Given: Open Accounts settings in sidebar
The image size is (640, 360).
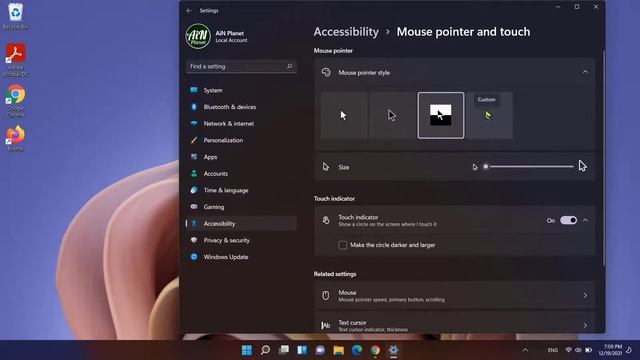Looking at the screenshot, I should point(241,173).
